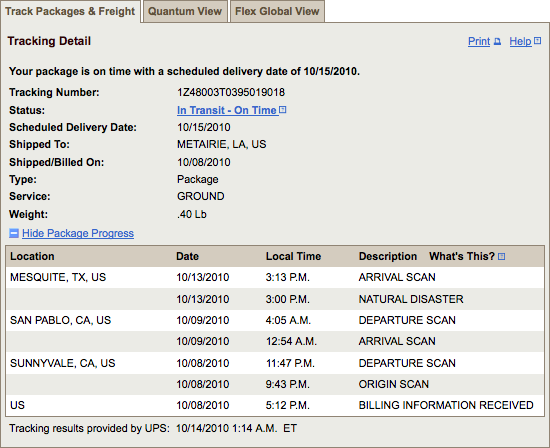Image resolution: width=550 pixels, height=448 pixels.
Task: Click the info icon beside In Transit status
Action: click(x=283, y=110)
